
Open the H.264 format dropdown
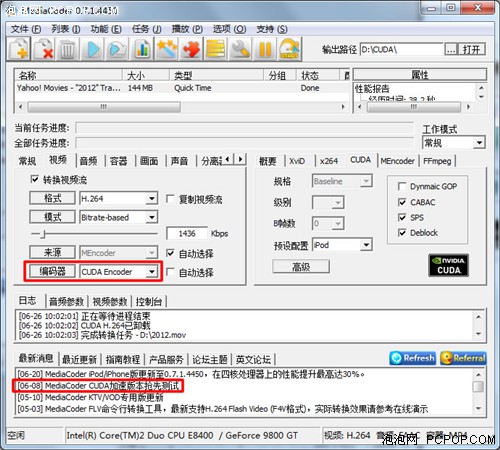pos(152,199)
